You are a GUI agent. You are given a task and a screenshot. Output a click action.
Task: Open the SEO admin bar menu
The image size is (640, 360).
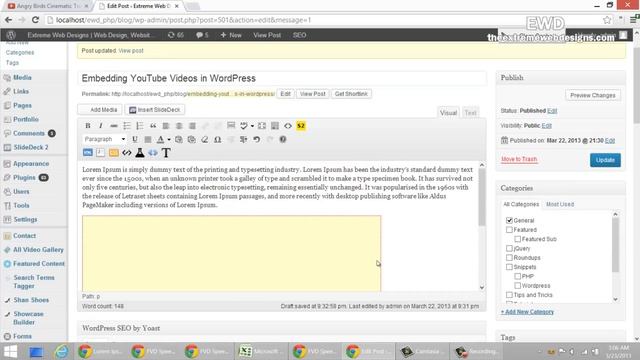299,35
